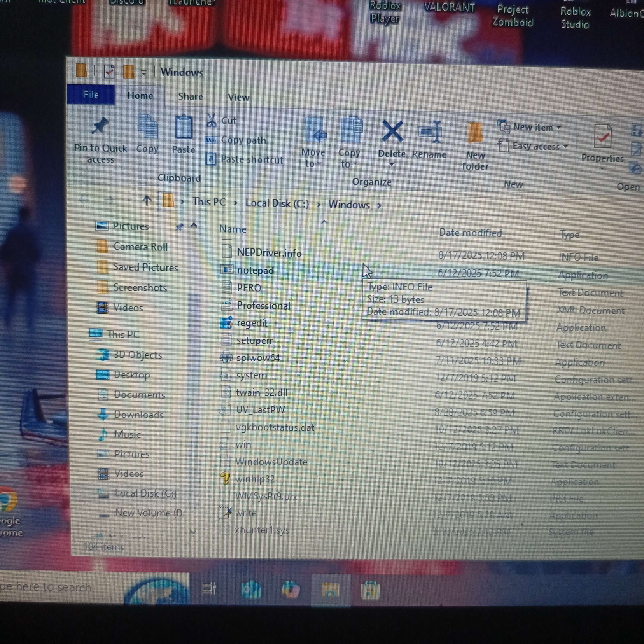The height and width of the screenshot is (644, 644).
Task: Switch to the View ribbon tab
Action: coord(238,97)
